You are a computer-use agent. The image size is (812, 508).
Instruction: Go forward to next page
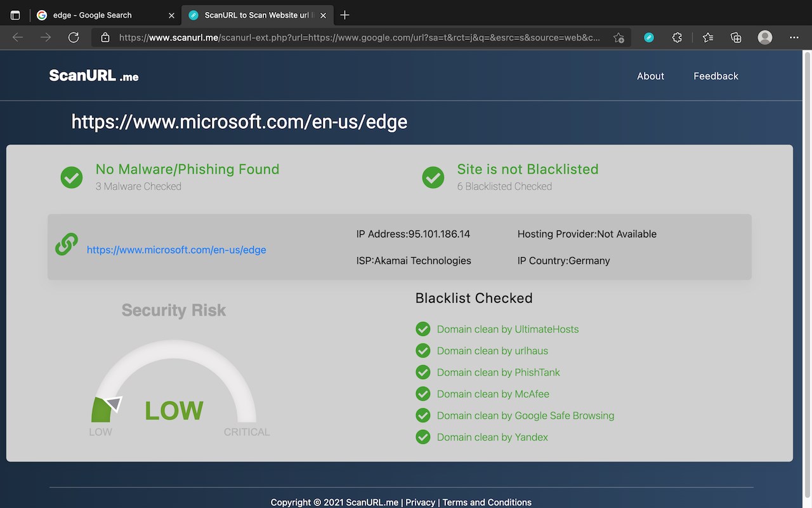[x=46, y=37]
